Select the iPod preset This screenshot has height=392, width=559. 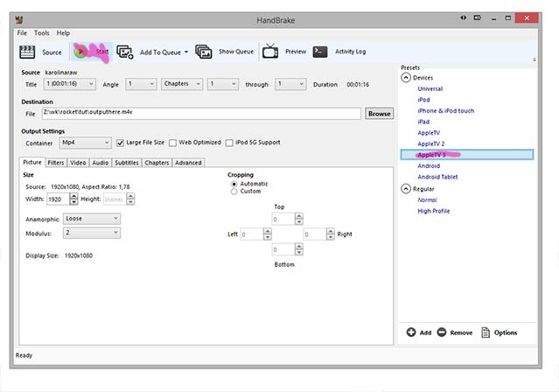coord(424,100)
